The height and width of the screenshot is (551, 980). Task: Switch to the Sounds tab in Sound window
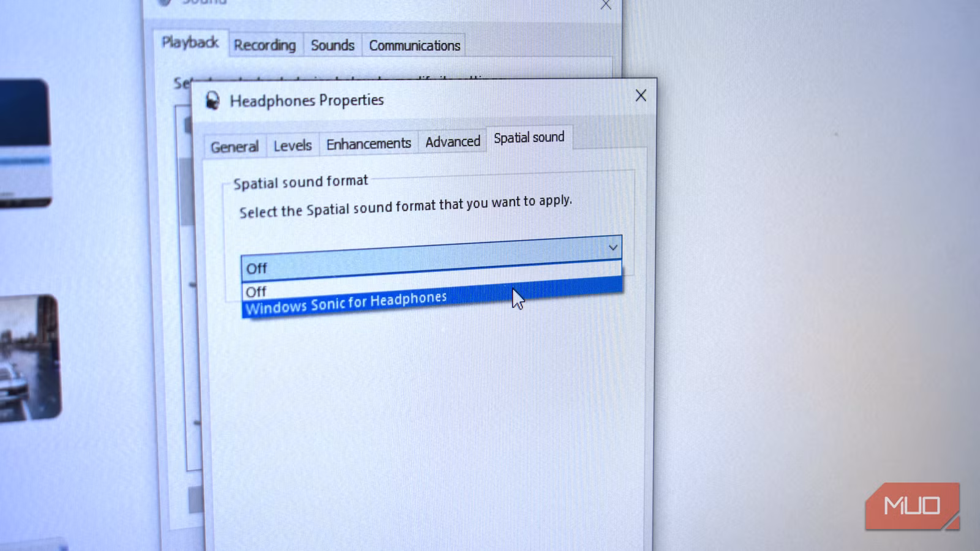click(x=333, y=45)
